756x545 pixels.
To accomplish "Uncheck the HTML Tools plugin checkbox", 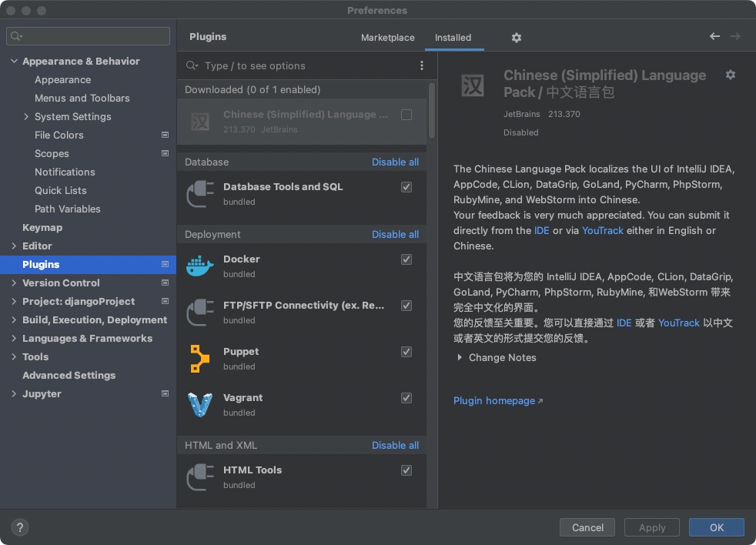I will coord(406,470).
